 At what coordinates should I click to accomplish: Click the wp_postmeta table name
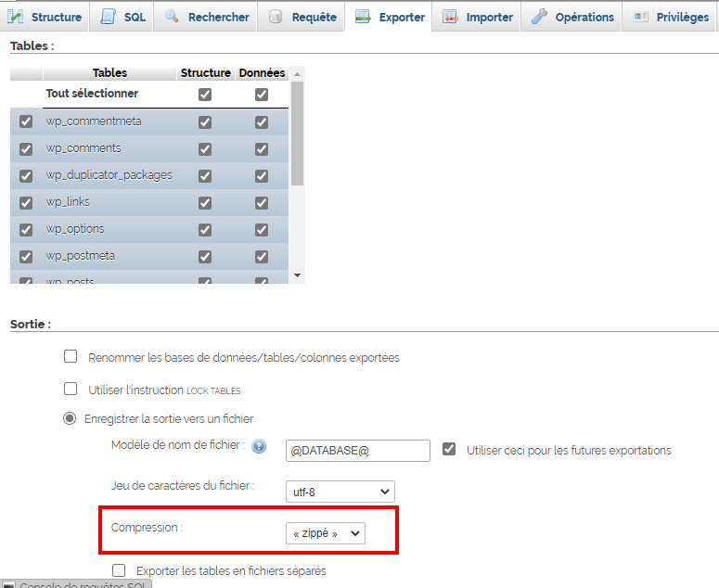pos(80,256)
